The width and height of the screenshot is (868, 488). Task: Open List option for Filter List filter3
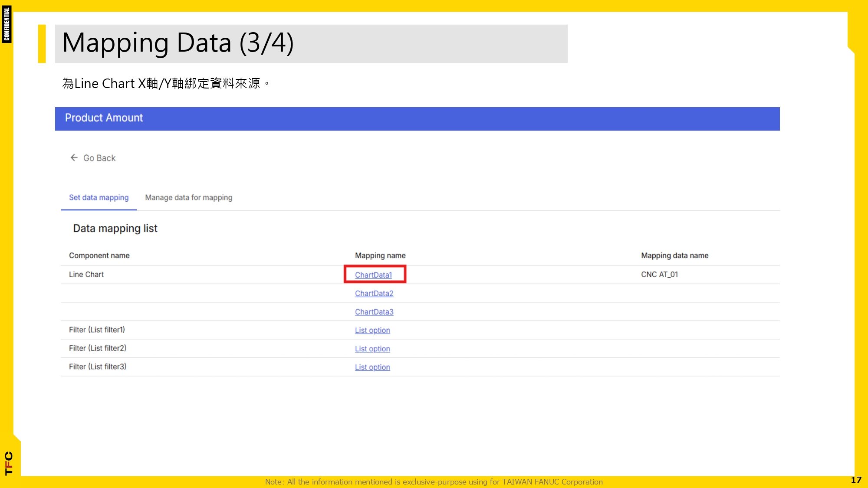click(372, 367)
